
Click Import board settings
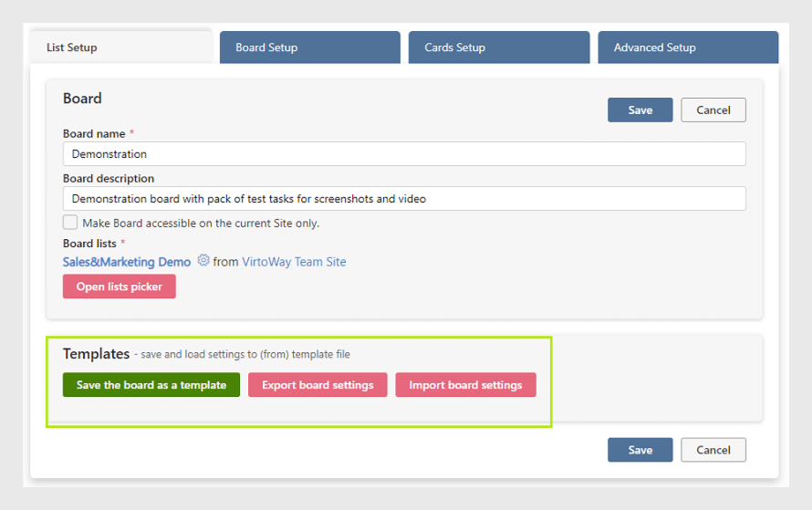point(465,385)
